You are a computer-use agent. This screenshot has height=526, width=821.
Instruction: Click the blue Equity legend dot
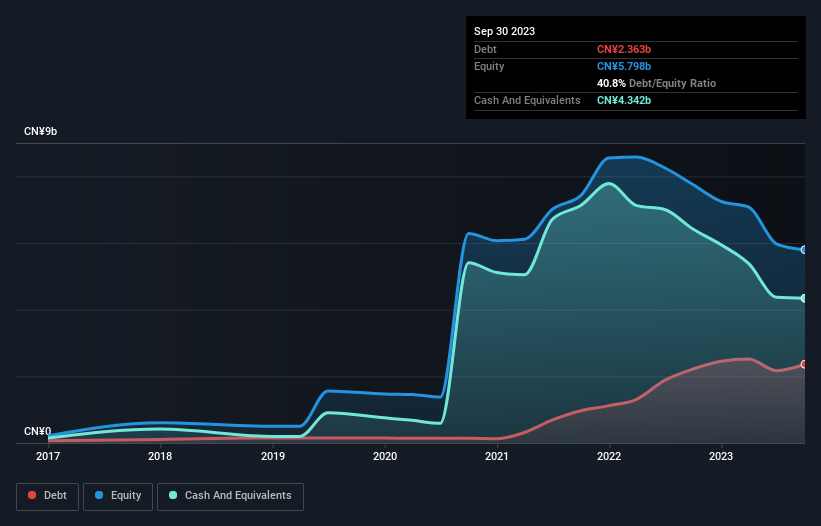coord(99,495)
